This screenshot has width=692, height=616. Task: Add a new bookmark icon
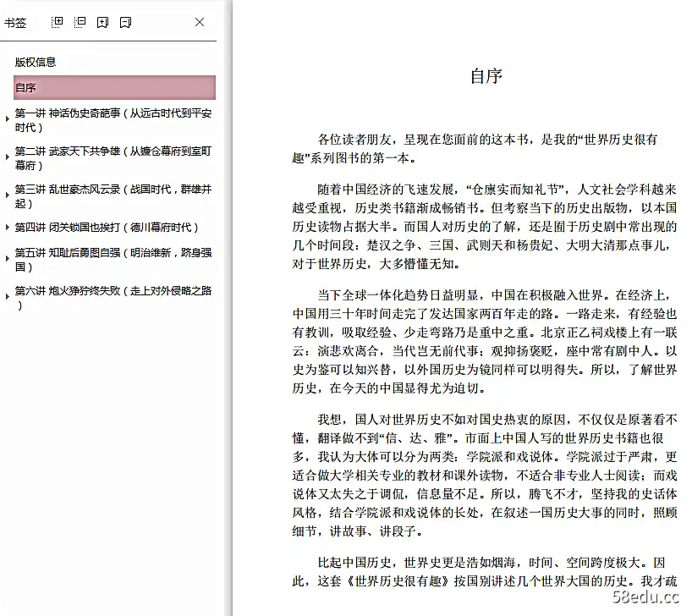click(x=103, y=23)
